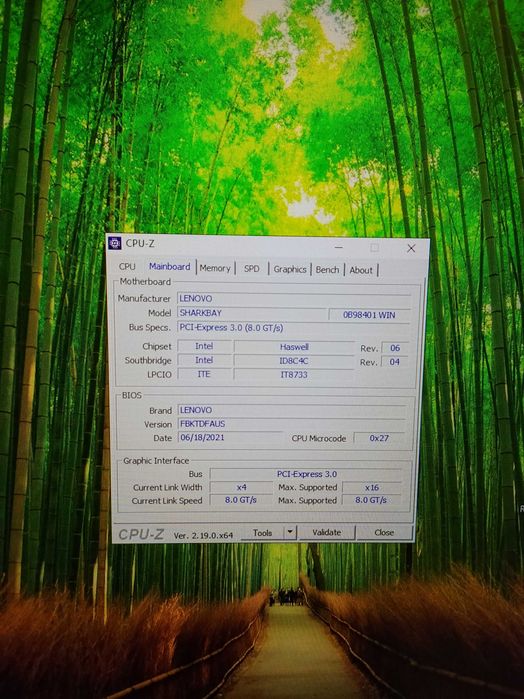Switch to the Memory tab
This screenshot has width=524, height=699.
pos(215,268)
